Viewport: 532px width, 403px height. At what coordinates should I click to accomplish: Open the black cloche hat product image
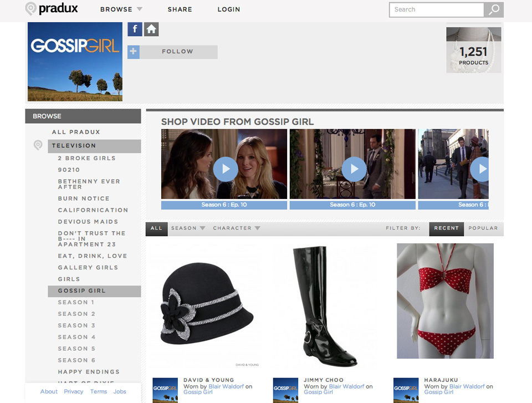tap(207, 303)
